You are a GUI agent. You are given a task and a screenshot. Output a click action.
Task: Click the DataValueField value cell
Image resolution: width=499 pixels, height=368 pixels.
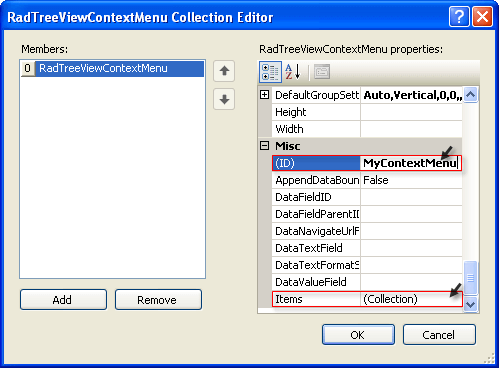coord(411,282)
